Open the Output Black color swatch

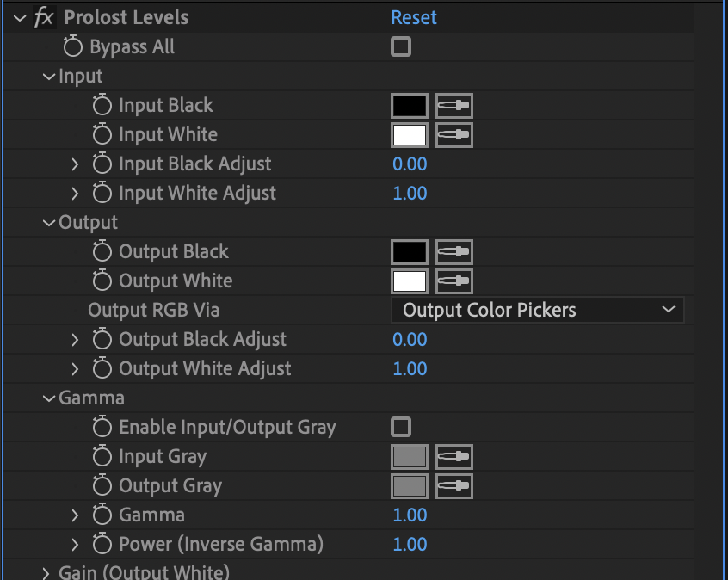pos(410,251)
